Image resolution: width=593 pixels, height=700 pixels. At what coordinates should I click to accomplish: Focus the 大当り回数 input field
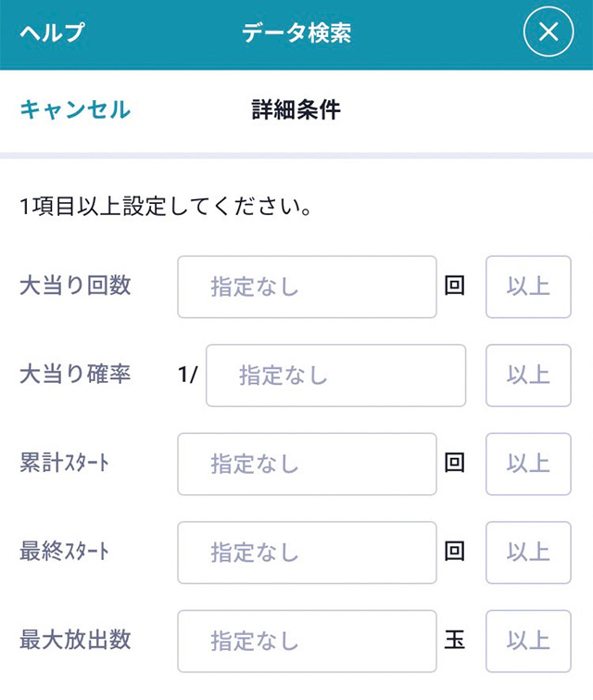click(307, 286)
